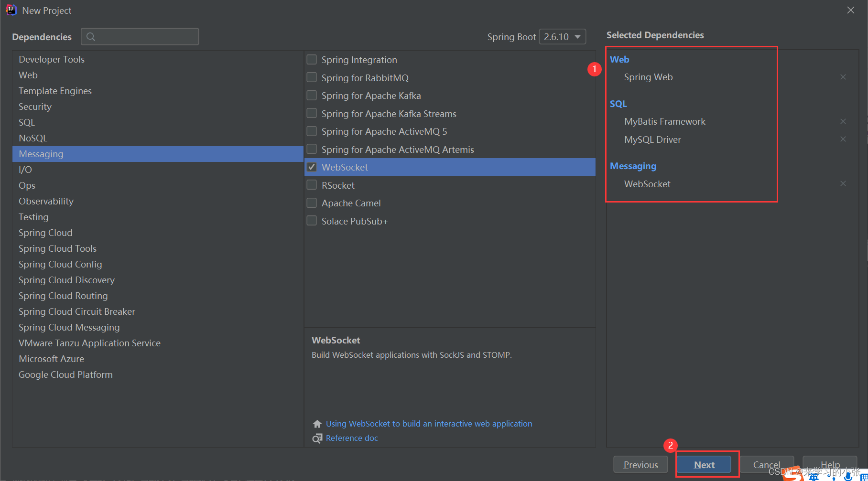
Task: Open 'Using WebSocket to build an interactive web application' link
Action: (x=429, y=424)
